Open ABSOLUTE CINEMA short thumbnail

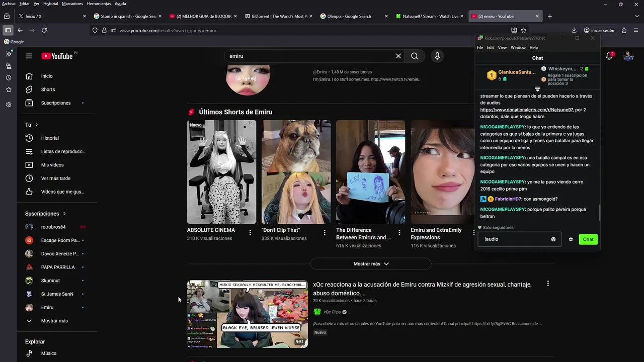coord(221,172)
